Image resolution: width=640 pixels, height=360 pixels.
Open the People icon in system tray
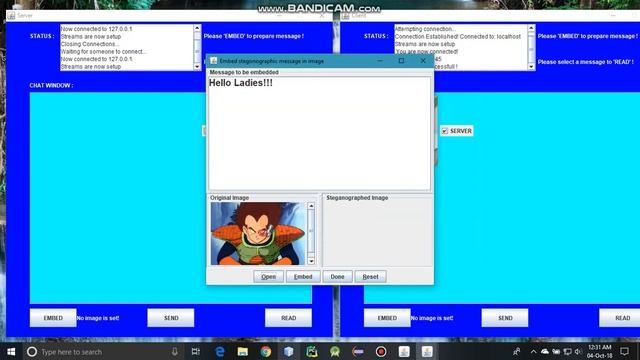pos(517,351)
